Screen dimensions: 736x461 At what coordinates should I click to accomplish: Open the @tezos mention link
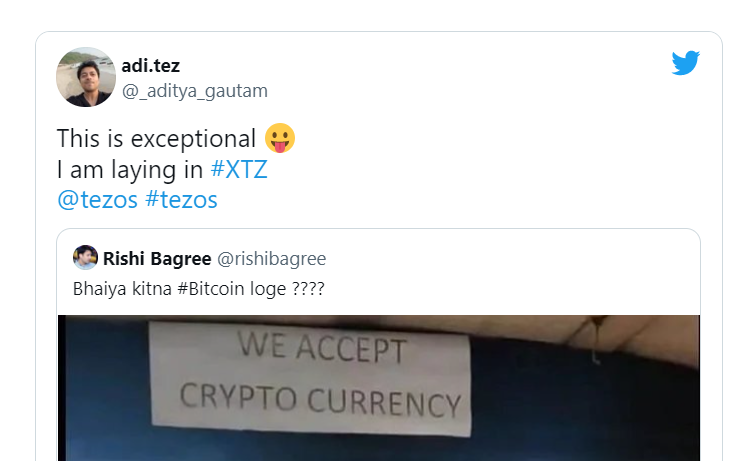coord(97,200)
